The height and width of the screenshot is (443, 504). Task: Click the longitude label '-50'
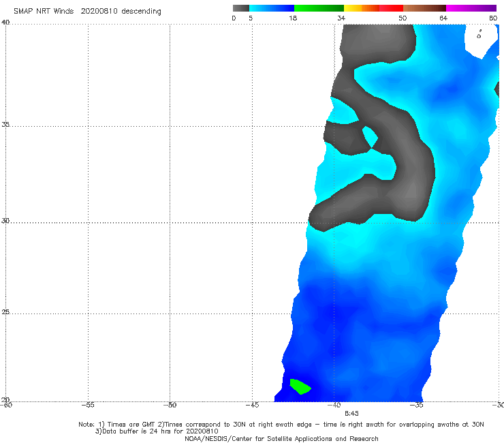coord(170,405)
